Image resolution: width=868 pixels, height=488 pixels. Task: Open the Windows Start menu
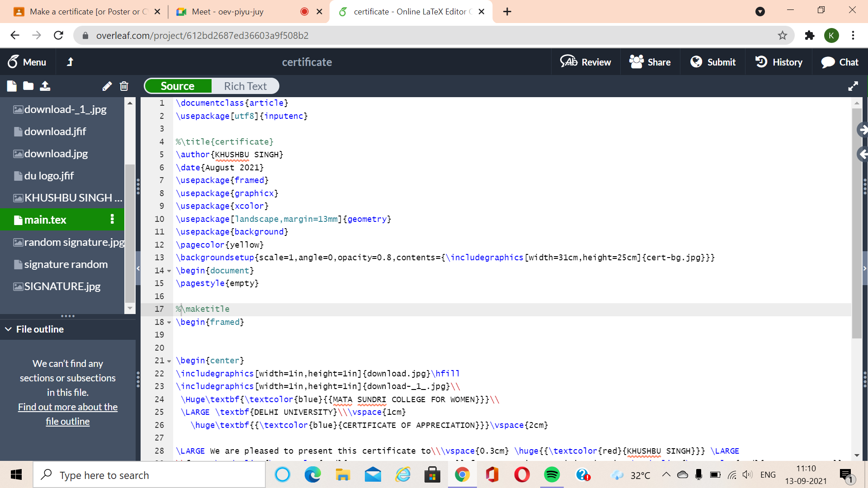[16, 475]
